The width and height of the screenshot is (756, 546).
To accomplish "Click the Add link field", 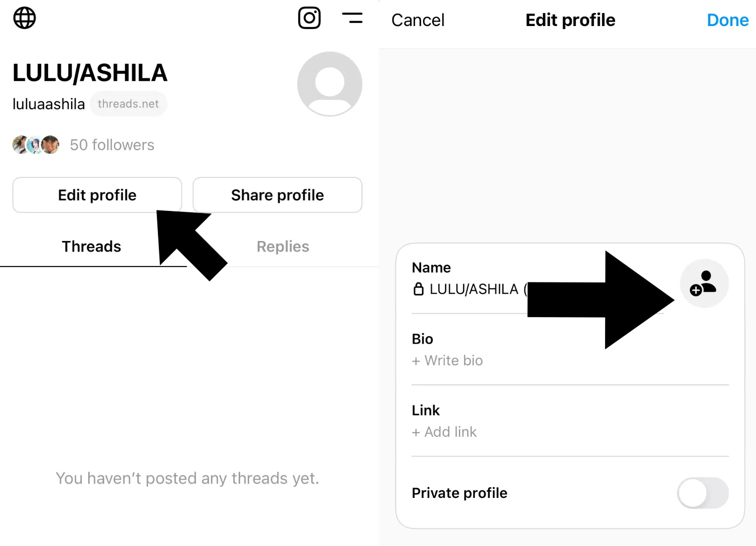I will pyautogui.click(x=445, y=432).
